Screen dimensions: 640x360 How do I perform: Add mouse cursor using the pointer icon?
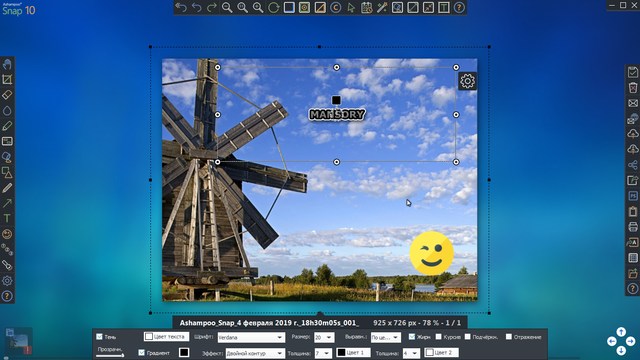(351, 8)
